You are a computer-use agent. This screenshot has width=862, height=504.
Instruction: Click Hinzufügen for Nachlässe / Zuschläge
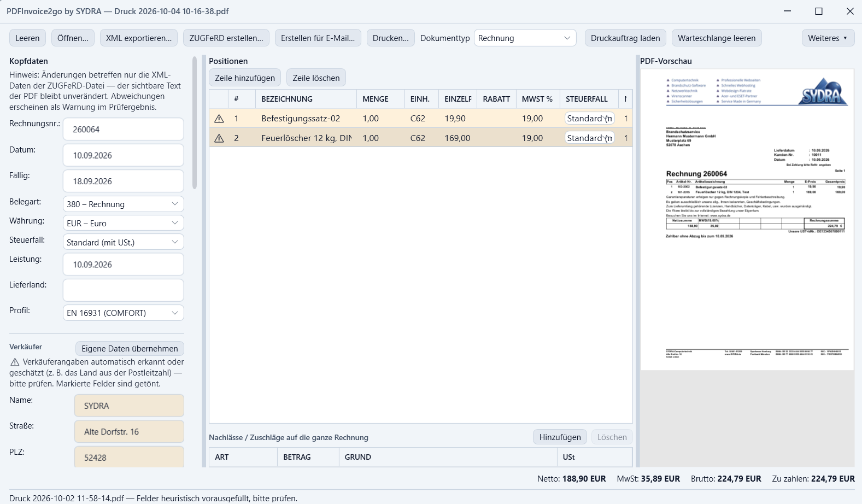[560, 437]
